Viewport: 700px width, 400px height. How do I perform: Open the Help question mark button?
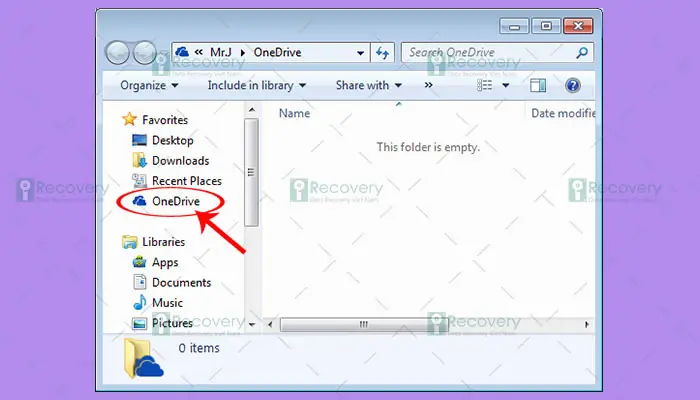572,85
